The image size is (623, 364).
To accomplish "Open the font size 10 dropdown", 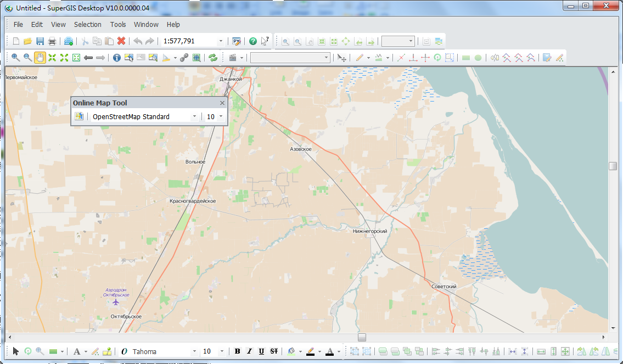I will pos(222,351).
